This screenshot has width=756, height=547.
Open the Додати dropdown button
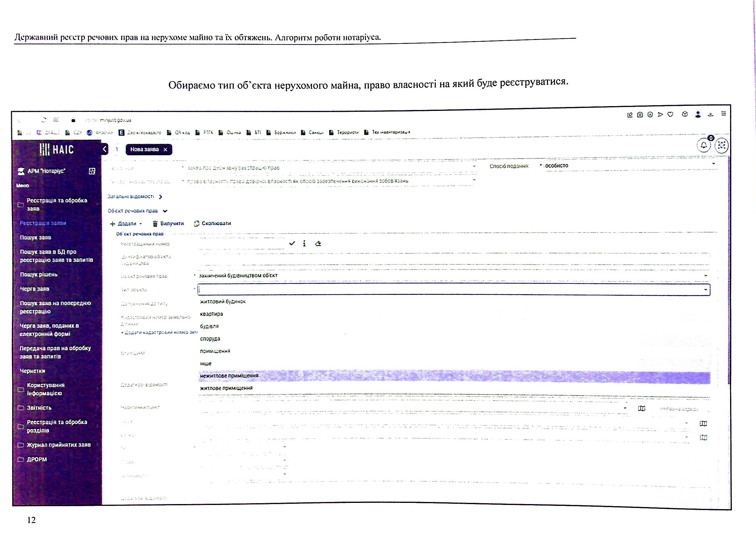coord(126,224)
